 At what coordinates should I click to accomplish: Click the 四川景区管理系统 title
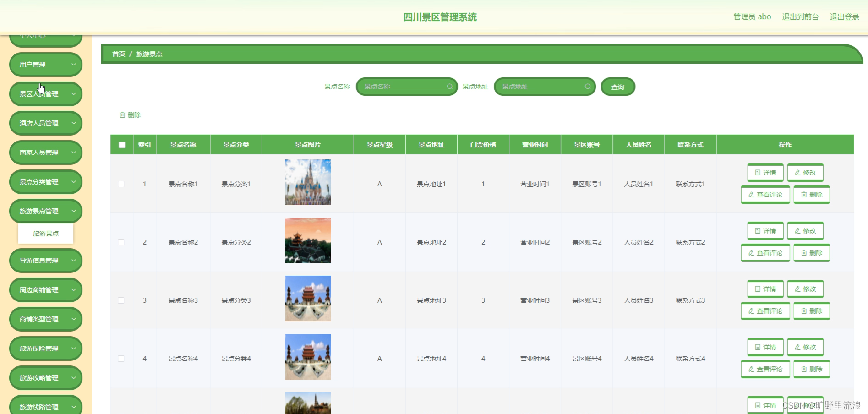click(440, 17)
